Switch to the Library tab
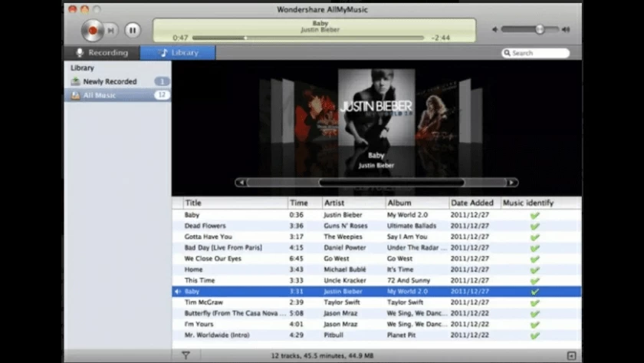This screenshot has height=363, width=644. [178, 53]
